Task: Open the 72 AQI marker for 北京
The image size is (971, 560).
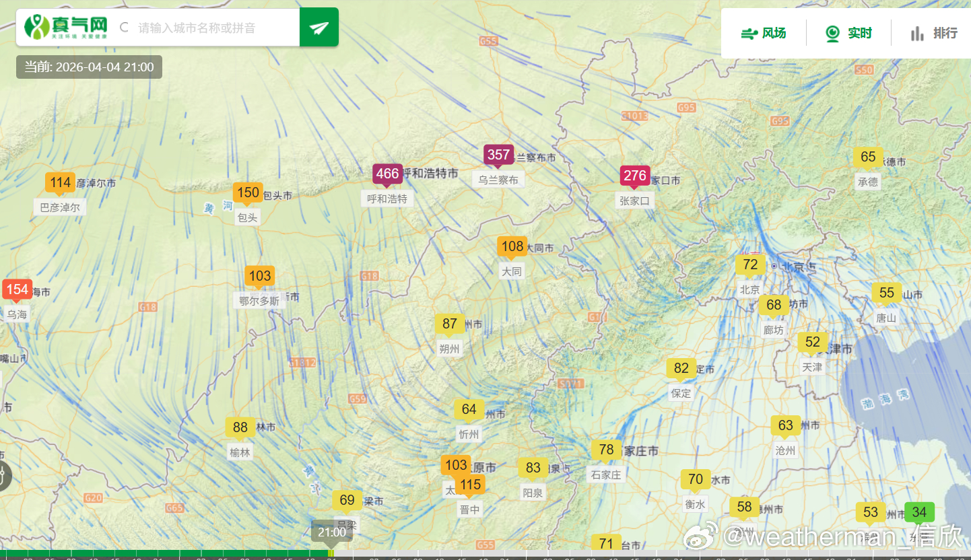Action: 750,265
